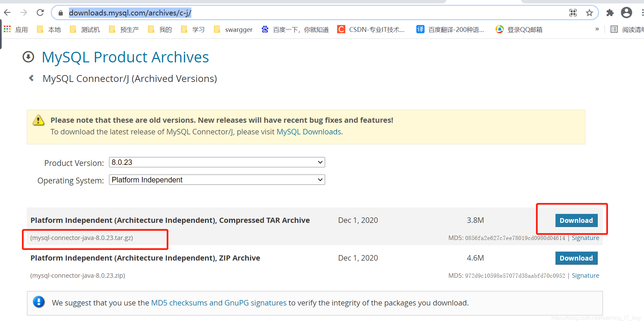Go back using the left arrow near Connector/J
The width and height of the screenshot is (644, 324).
tap(32, 78)
